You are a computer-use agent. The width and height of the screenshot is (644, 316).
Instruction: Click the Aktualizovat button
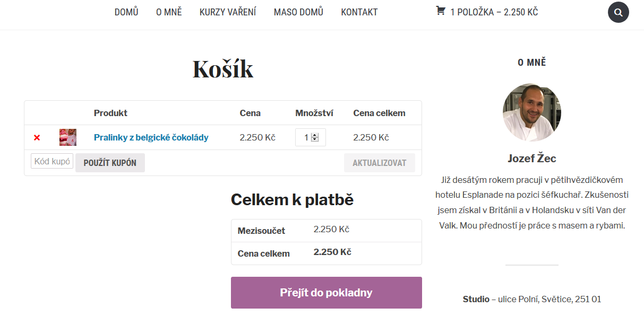pyautogui.click(x=379, y=163)
